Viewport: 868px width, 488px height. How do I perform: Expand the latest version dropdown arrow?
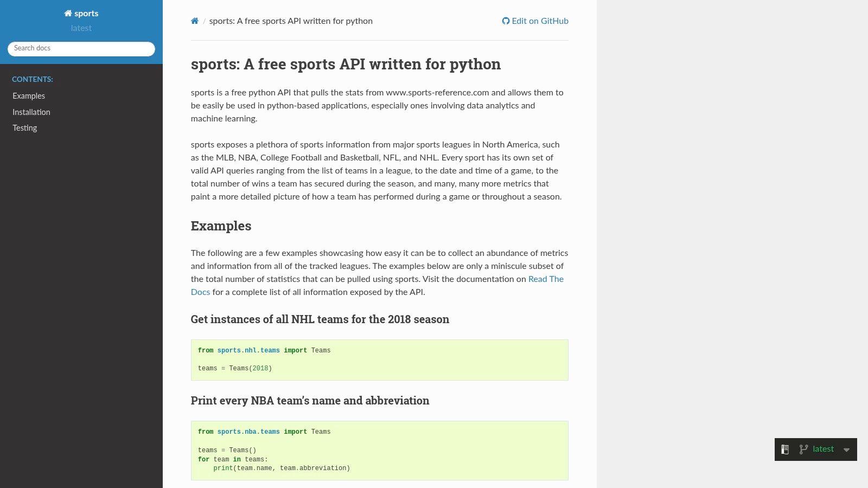click(x=846, y=450)
